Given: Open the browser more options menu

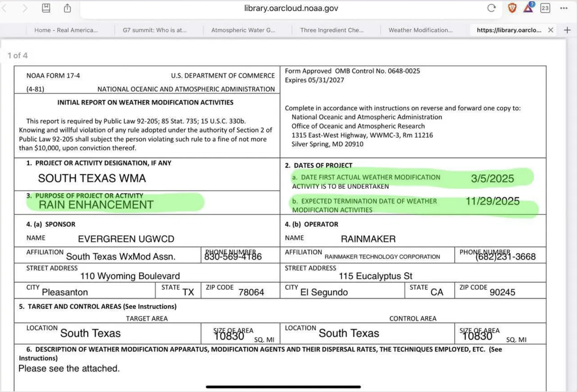Looking at the screenshot, I should coord(564,8).
